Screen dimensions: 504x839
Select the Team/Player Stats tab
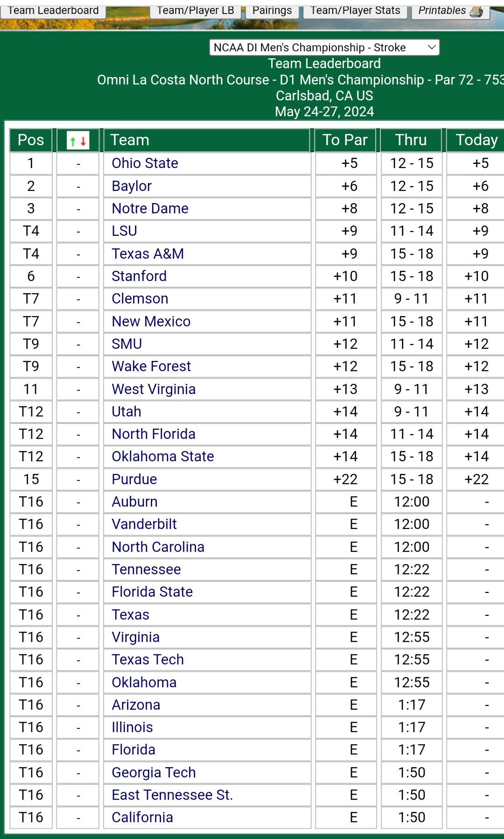pos(355,10)
